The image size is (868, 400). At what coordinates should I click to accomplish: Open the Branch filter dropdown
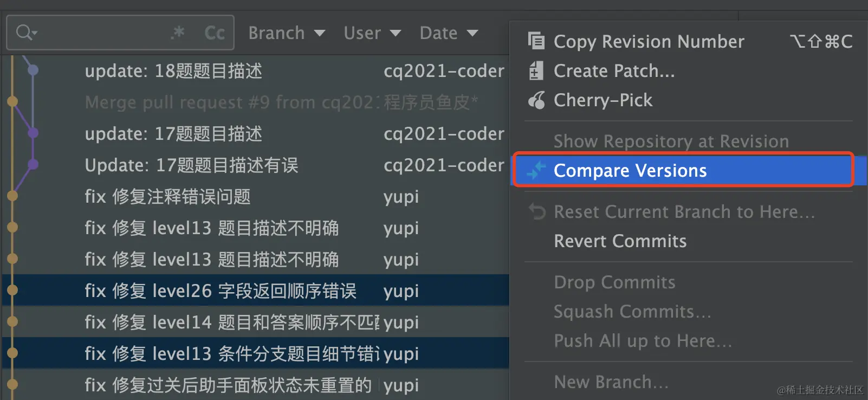(x=287, y=33)
